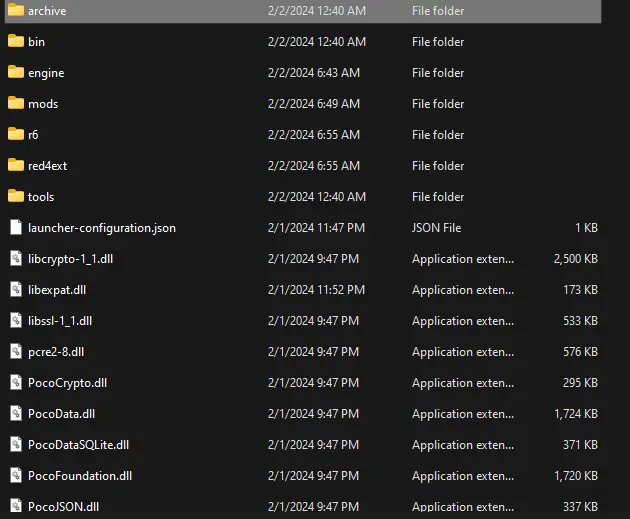Select the PocoDataSQLite.dll file icon

coord(16,444)
